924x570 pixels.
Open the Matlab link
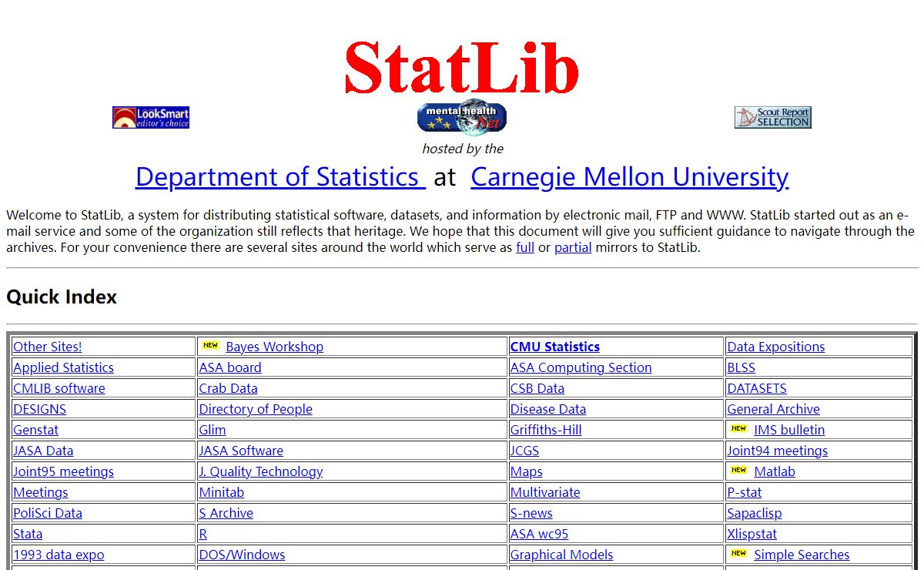tap(775, 471)
